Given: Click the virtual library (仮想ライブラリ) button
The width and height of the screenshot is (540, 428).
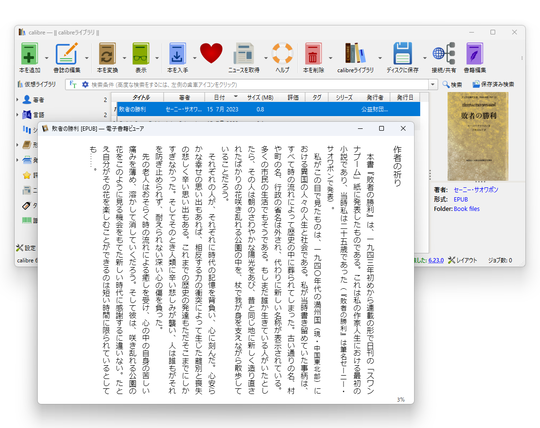Looking at the screenshot, I should (x=37, y=84).
